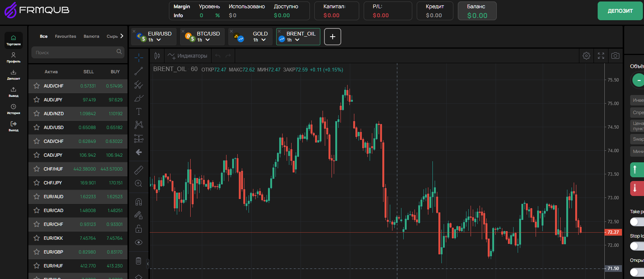
Task: Click the ruler measure tool
Action: click(139, 170)
